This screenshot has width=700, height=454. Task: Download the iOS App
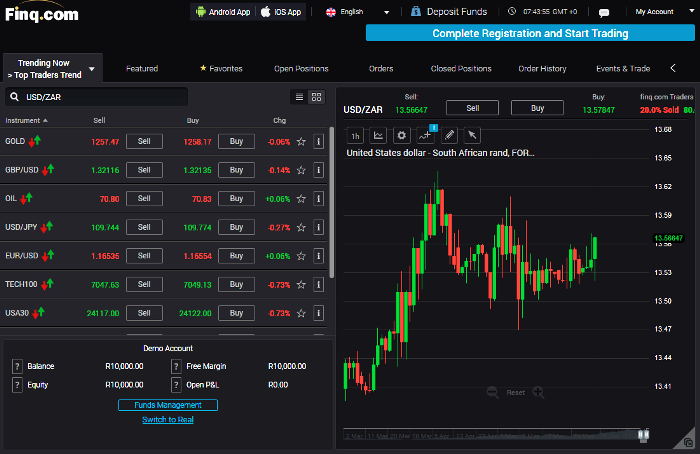click(x=281, y=12)
